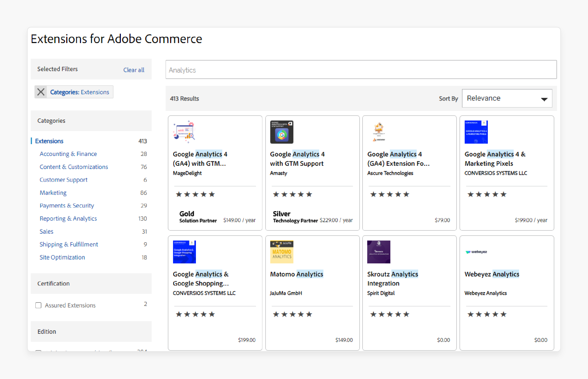Open Matomo Analytics title
This screenshot has height=379, width=588.
297,274
